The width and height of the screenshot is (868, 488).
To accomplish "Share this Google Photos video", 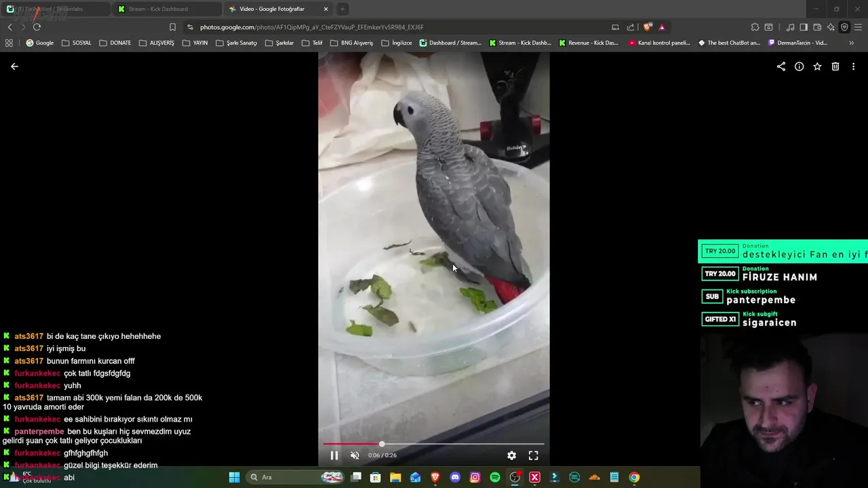I will [x=781, y=66].
